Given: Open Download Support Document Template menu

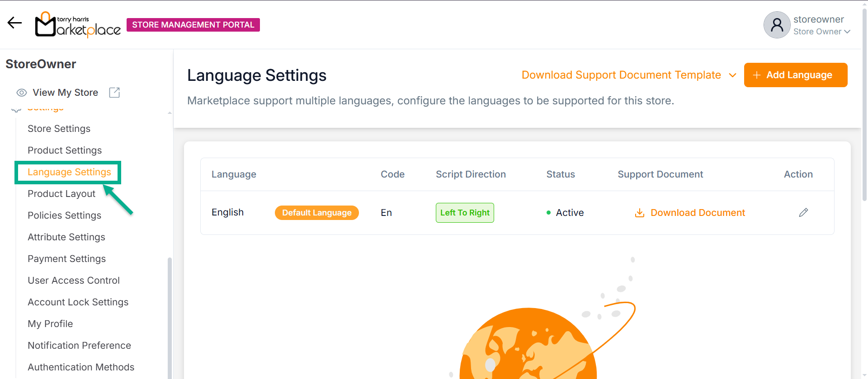Looking at the screenshot, I should [621, 75].
